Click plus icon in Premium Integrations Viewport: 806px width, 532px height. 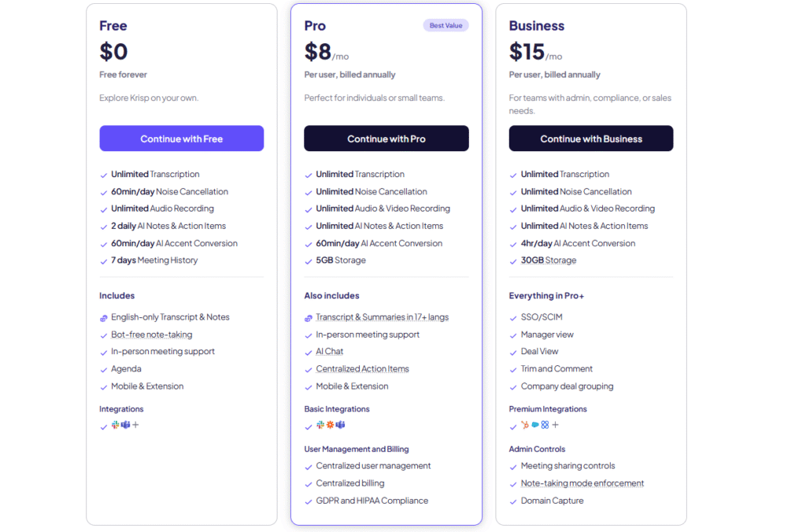[555, 425]
